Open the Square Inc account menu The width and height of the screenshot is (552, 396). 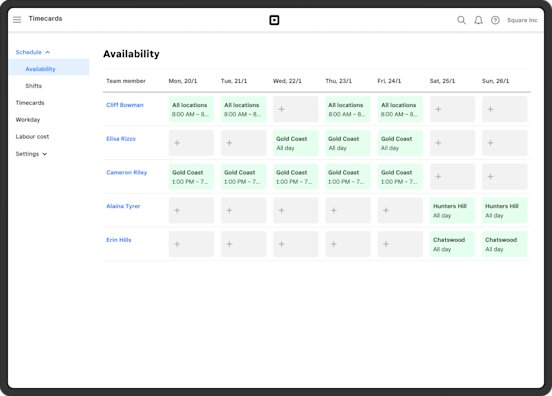(522, 20)
